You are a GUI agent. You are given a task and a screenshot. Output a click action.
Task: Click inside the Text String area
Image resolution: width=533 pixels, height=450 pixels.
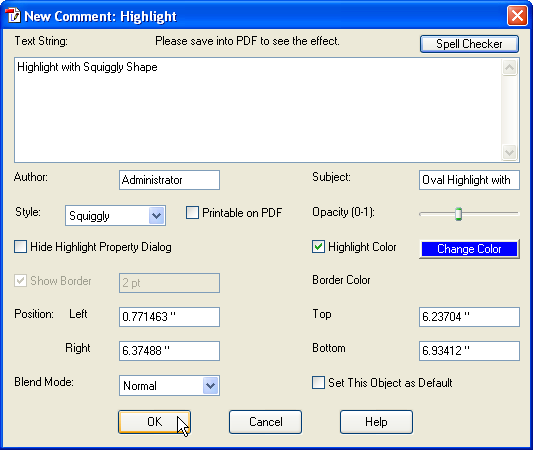(258, 110)
